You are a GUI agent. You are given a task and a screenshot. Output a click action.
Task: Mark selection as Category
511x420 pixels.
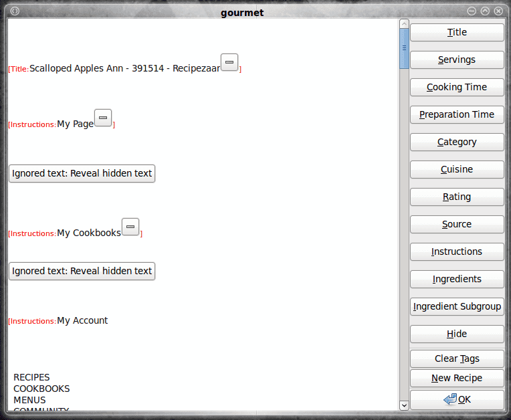pyautogui.click(x=457, y=142)
